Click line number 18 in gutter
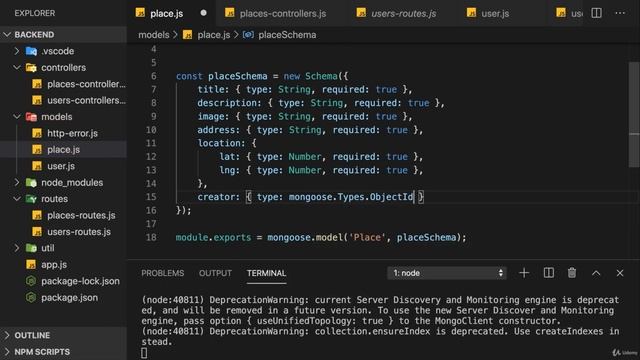Image resolution: width=640 pixels, height=360 pixels. point(151,237)
